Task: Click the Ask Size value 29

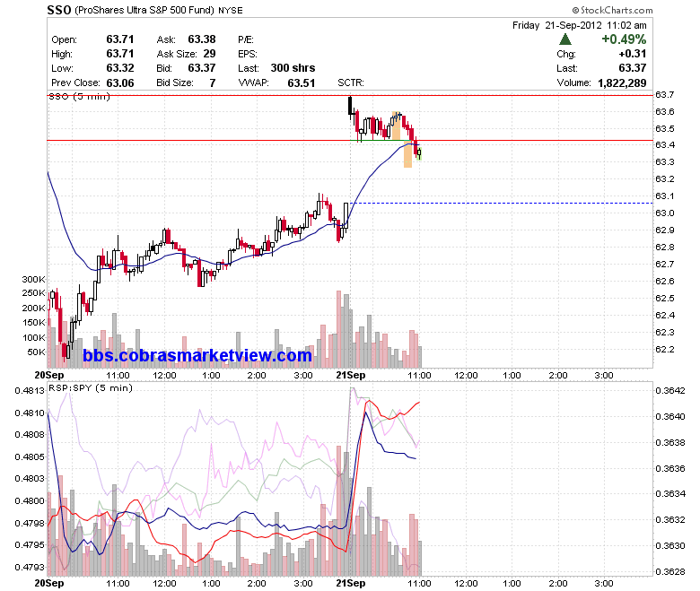Action: click(x=209, y=54)
